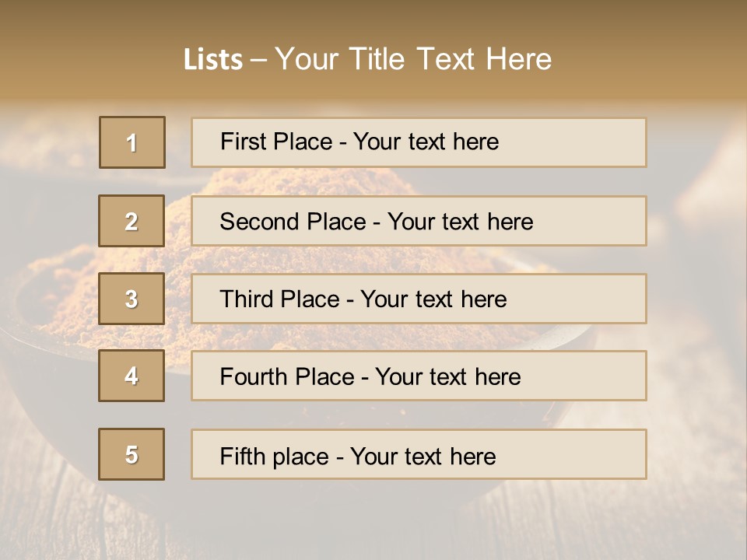This screenshot has height=560, width=747.
Task: Select the numbered box labeled 4
Action: tap(132, 376)
